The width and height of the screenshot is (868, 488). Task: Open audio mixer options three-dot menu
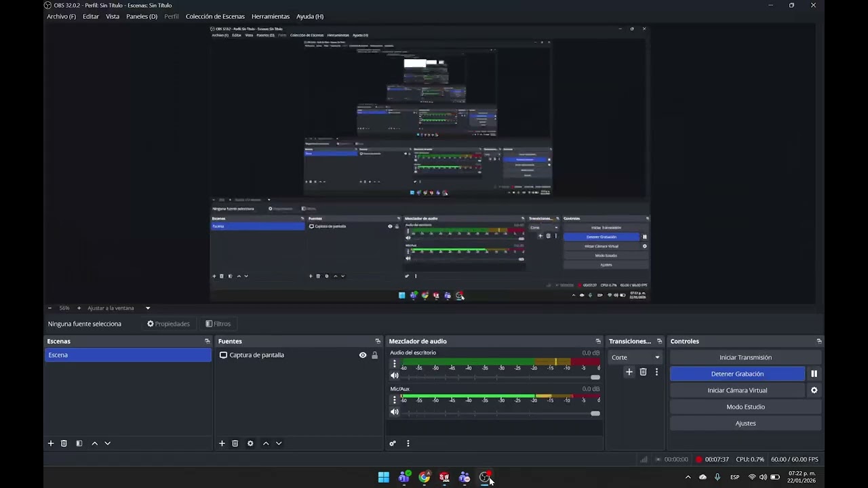(408, 443)
